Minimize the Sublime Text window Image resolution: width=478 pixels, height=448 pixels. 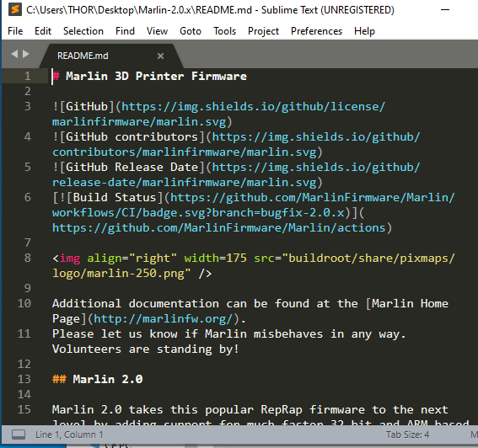coord(445,10)
